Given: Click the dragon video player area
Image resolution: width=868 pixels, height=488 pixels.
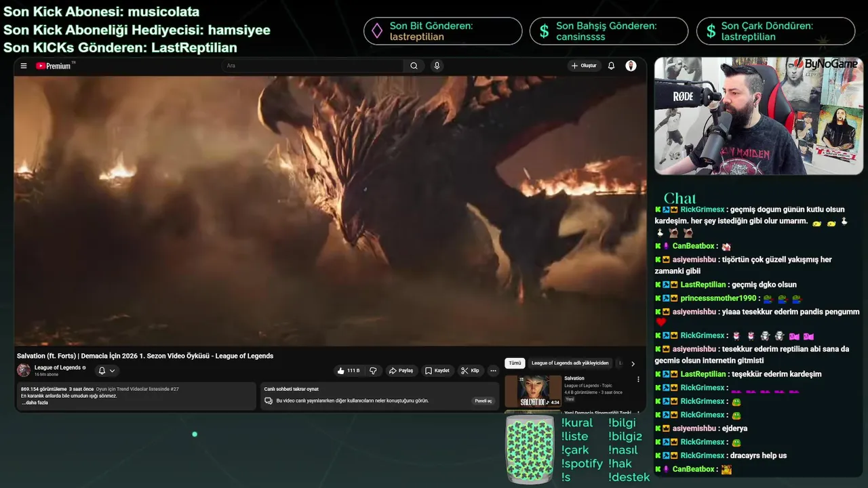Looking at the screenshot, I should 330,211.
